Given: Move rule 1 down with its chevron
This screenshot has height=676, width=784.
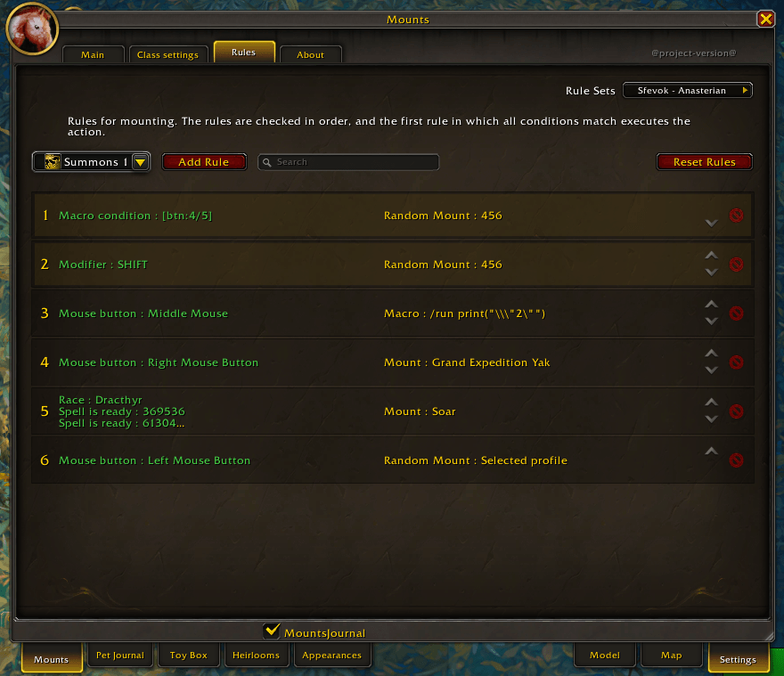Looking at the screenshot, I should [712, 224].
